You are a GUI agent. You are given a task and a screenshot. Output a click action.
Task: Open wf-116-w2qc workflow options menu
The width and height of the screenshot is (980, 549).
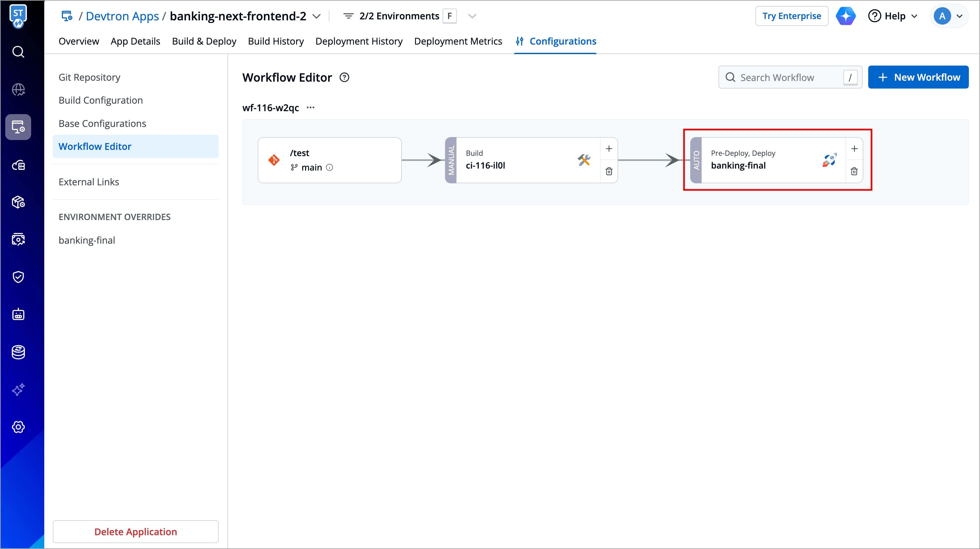point(310,108)
